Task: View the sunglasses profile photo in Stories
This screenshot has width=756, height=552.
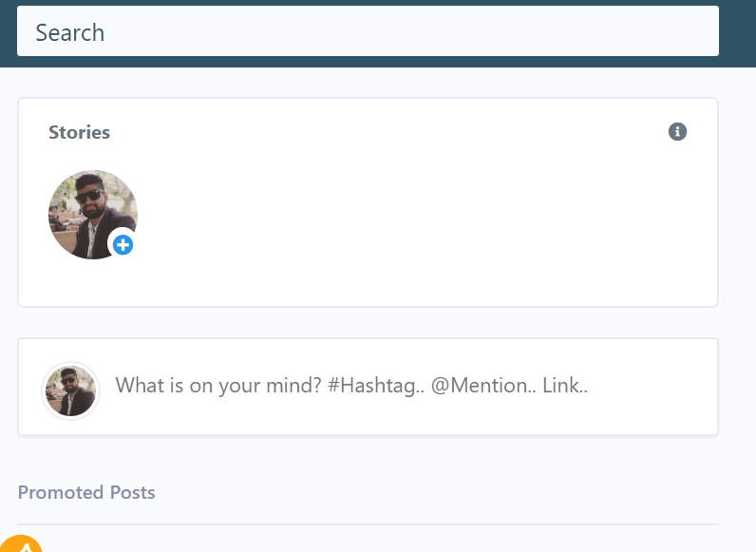Action: [x=90, y=212]
